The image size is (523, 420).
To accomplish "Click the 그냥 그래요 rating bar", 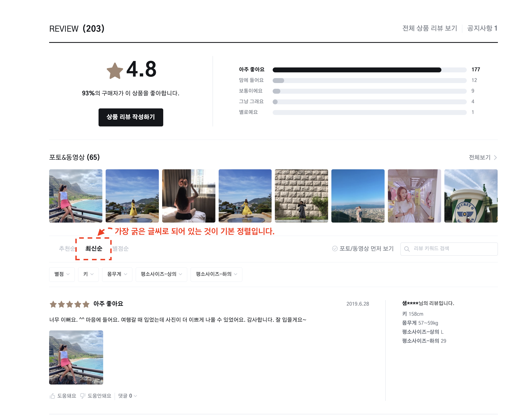I will 370,102.
